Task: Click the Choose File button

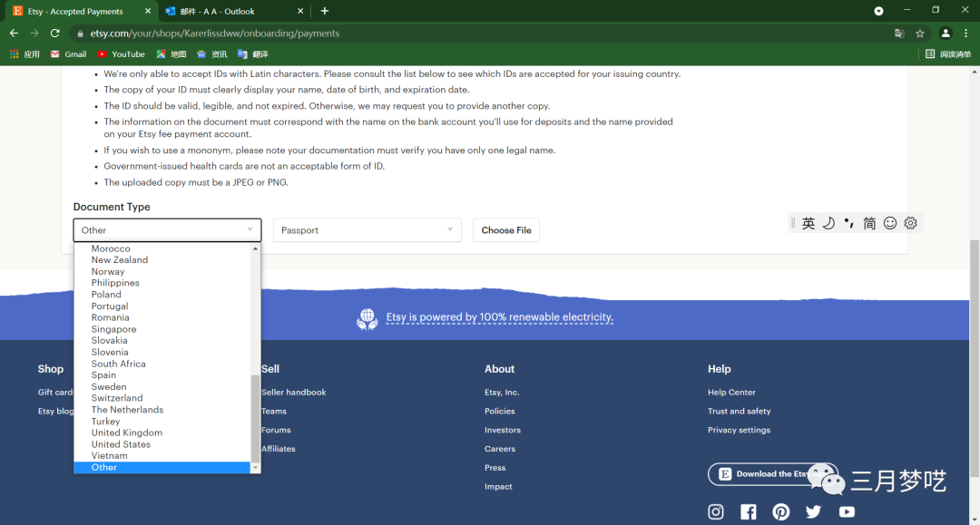Action: tap(506, 230)
